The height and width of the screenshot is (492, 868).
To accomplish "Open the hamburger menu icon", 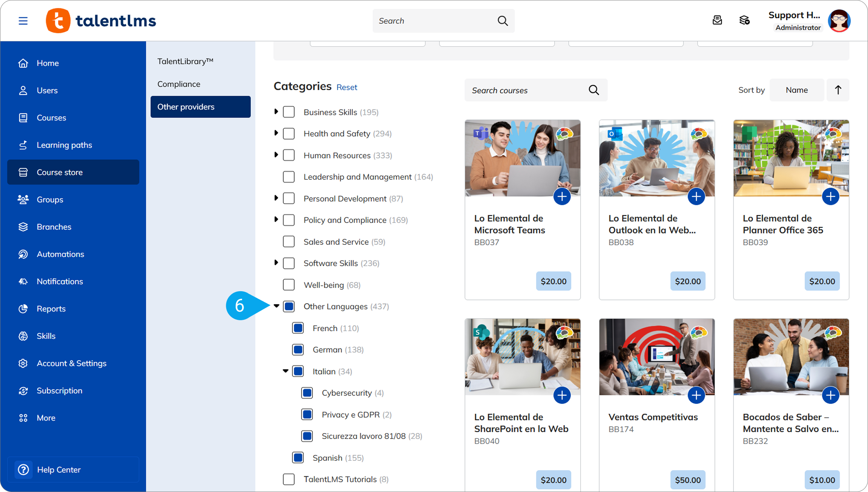I will 23,21.
